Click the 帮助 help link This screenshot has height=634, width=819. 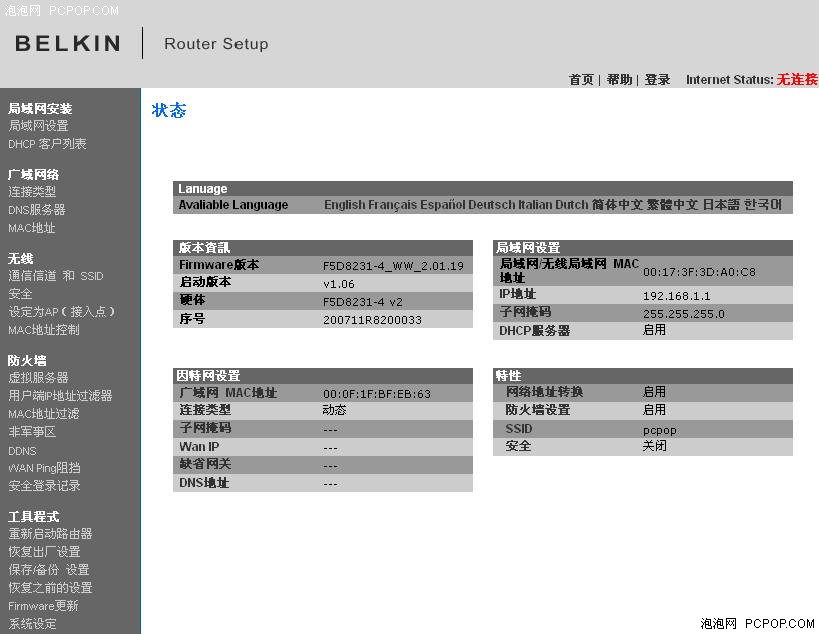(619, 80)
